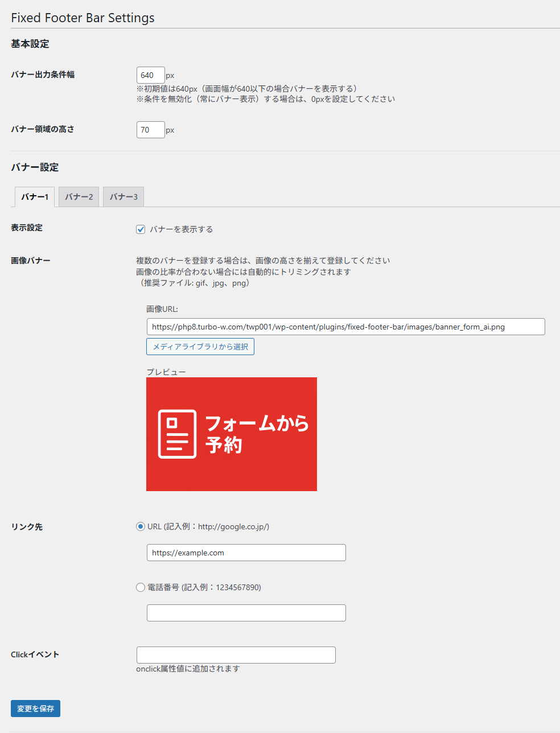Click the メディアライブラリから選択 button
Viewport: 560px width, 733px height.
[200, 346]
